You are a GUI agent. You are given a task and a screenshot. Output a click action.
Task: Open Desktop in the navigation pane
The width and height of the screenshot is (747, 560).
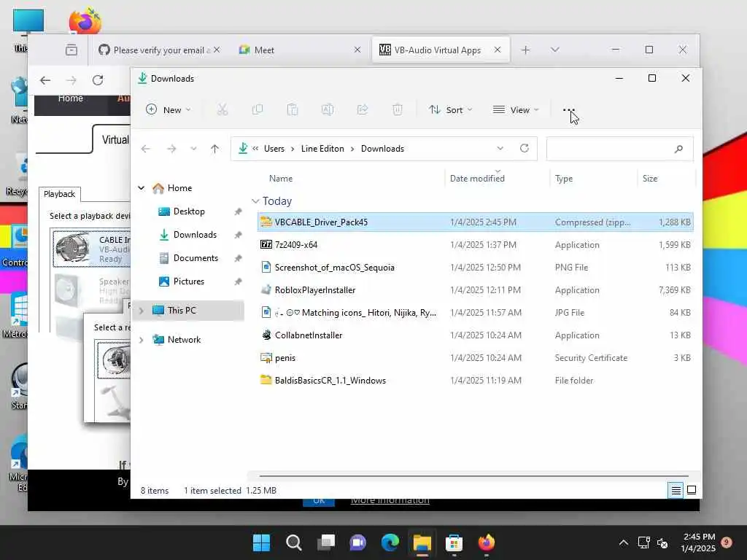(189, 211)
